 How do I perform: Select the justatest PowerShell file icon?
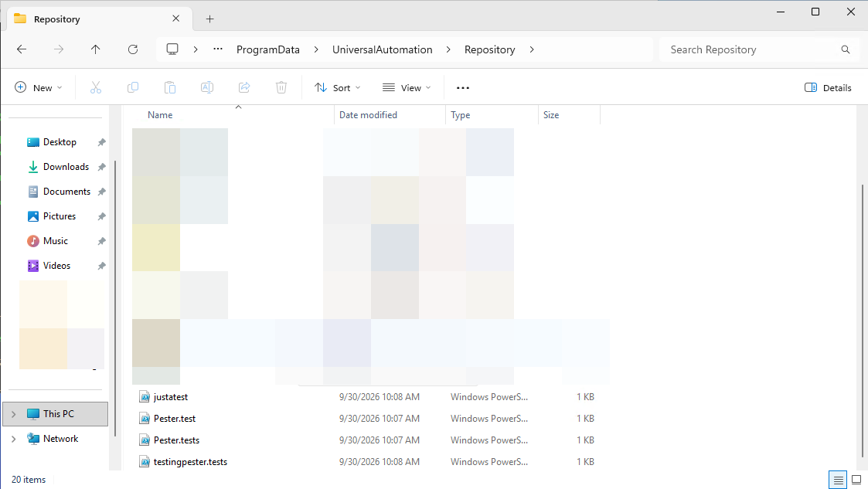click(145, 396)
